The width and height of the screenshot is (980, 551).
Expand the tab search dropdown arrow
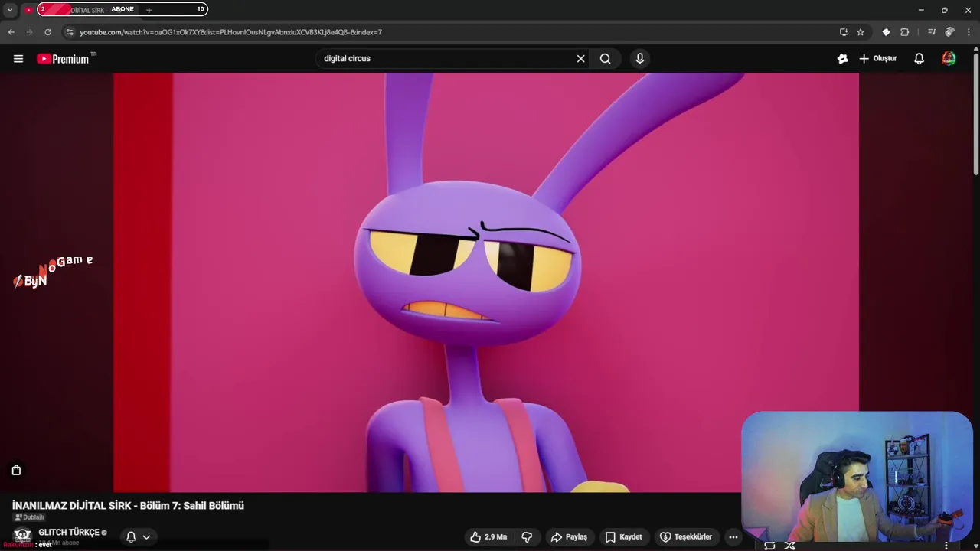tap(10, 10)
